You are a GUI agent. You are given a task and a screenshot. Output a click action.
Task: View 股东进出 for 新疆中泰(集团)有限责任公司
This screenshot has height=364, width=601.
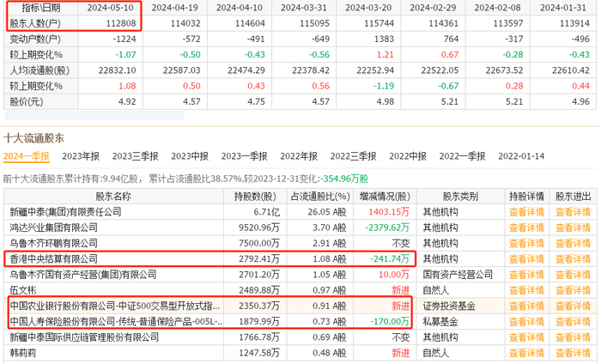point(573,212)
